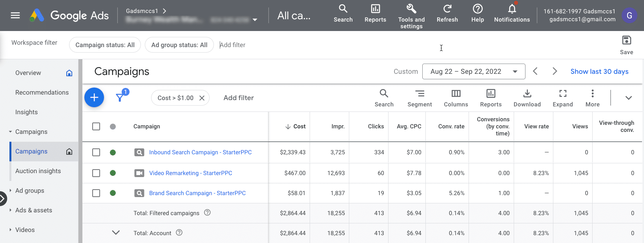The height and width of the screenshot is (243, 644).
Task: Go to previous date range
Action: click(x=535, y=71)
